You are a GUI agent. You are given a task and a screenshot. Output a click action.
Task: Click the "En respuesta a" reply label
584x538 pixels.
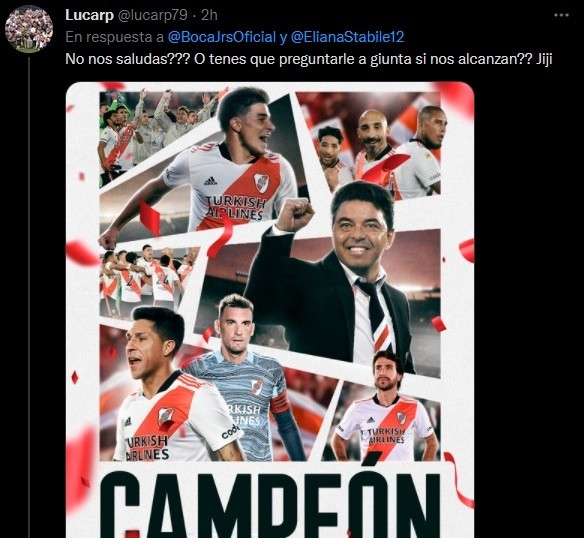[115, 37]
